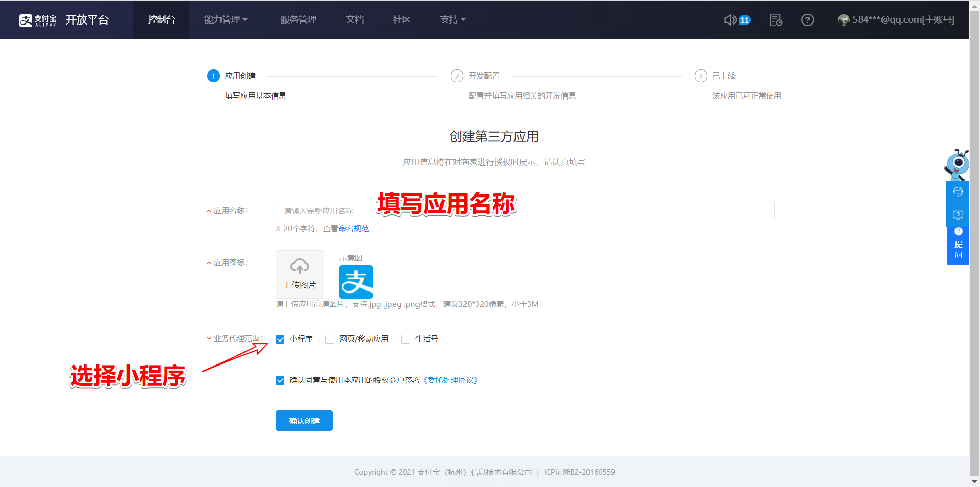Click the 开放平台 title text
Image resolution: width=980 pixels, height=487 pixels.
point(87,20)
